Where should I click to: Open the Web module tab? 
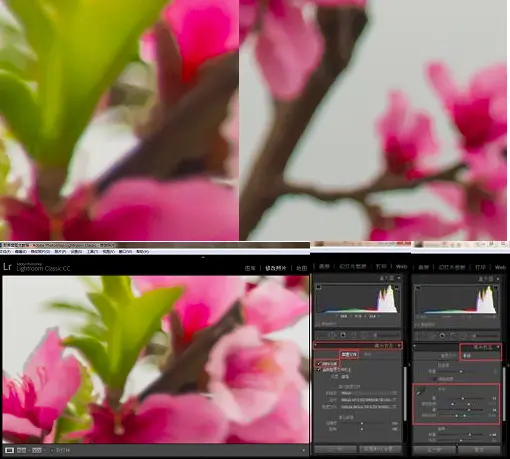tap(401, 267)
